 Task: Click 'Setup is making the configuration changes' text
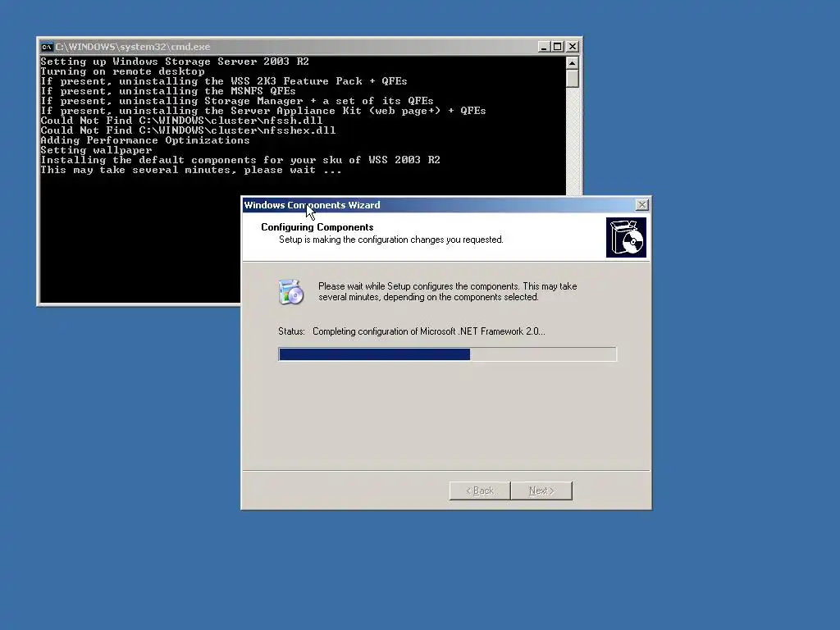pos(391,240)
